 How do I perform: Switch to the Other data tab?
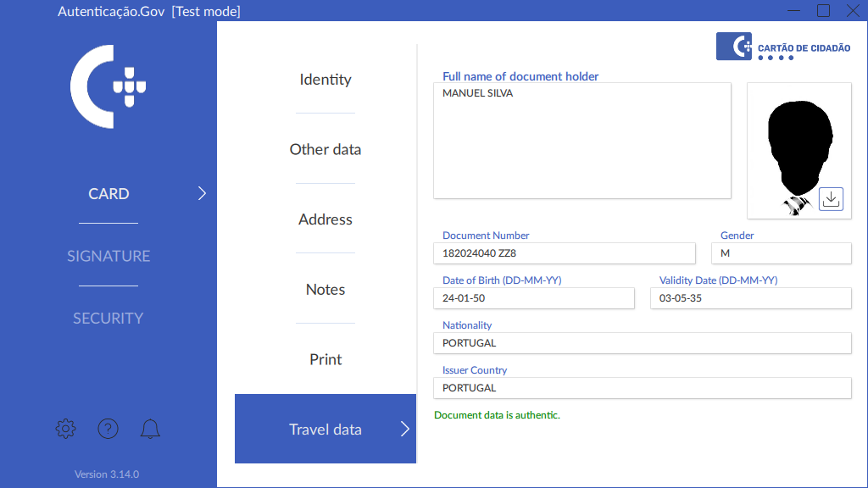325,149
